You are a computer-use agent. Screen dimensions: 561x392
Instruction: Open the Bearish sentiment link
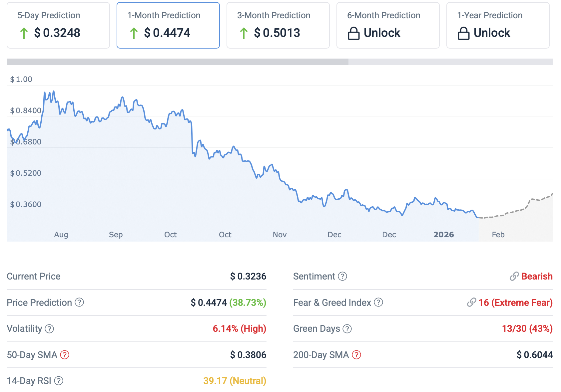pyautogui.click(x=537, y=276)
